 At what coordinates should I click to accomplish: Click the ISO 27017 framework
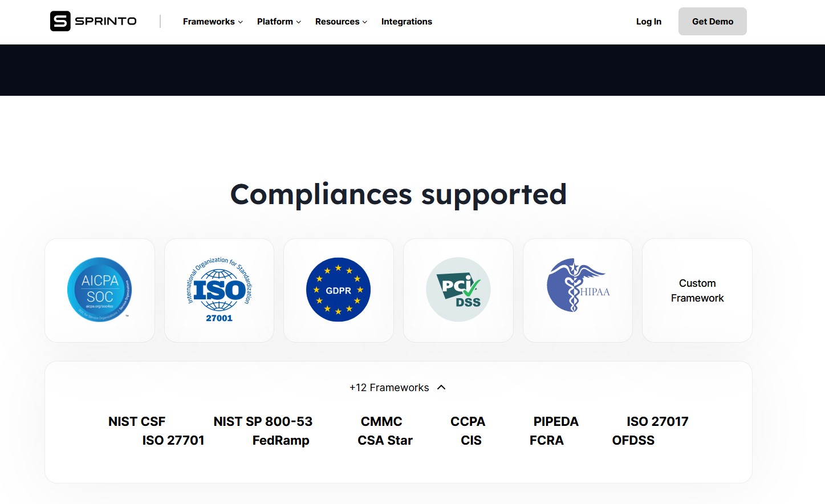657,421
